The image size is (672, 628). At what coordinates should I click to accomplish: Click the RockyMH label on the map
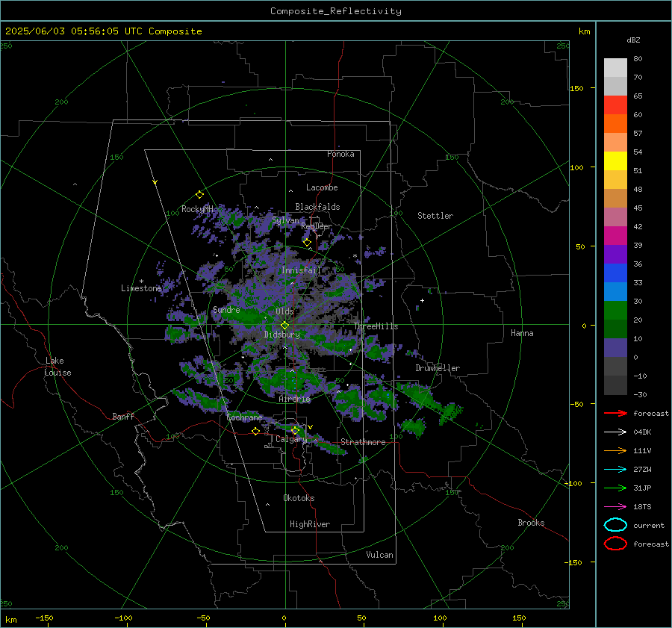(197, 209)
